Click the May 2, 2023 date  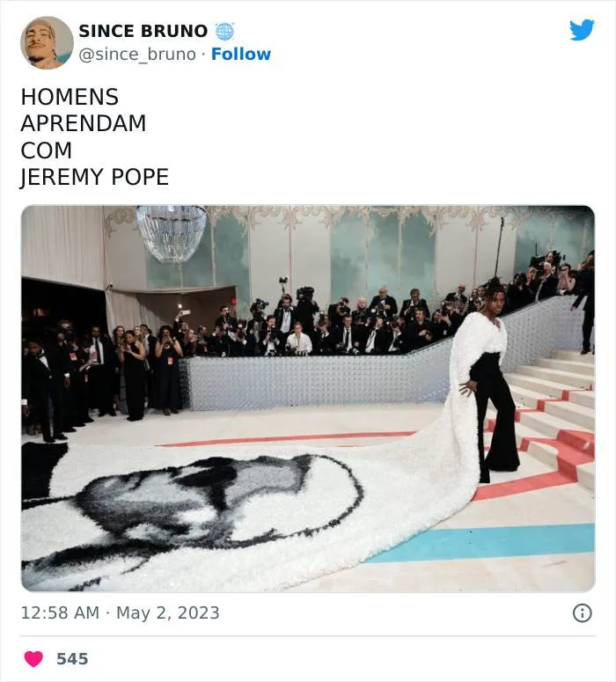(x=168, y=613)
